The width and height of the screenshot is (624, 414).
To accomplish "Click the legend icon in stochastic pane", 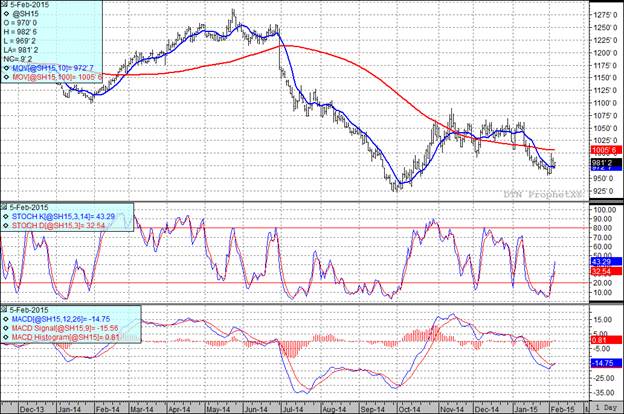I will (x=4, y=207).
